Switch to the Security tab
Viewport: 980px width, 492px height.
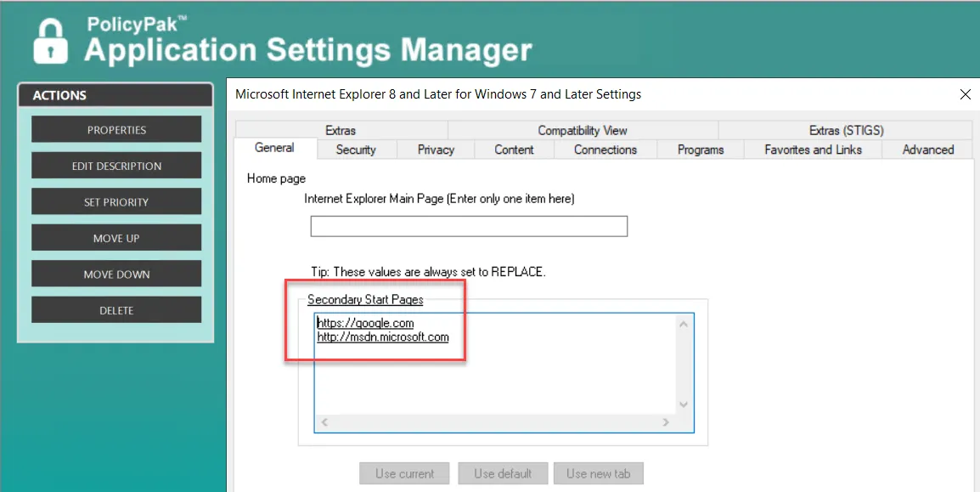pyautogui.click(x=356, y=150)
